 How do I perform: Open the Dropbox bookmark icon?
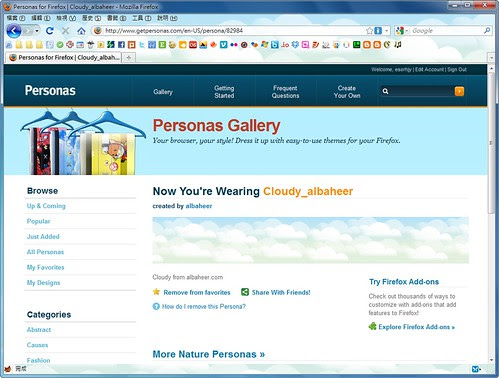point(295,45)
